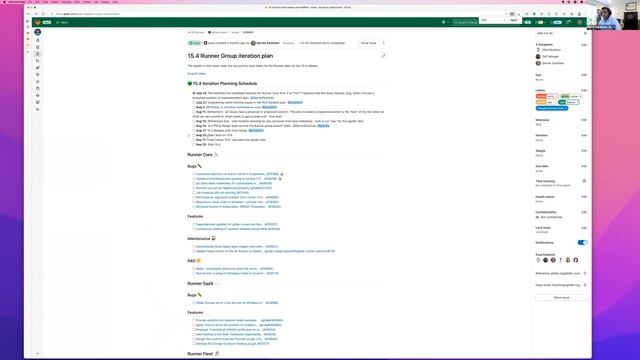
Task: Open Analytics sidebar icon
Action: [x=38, y=109]
